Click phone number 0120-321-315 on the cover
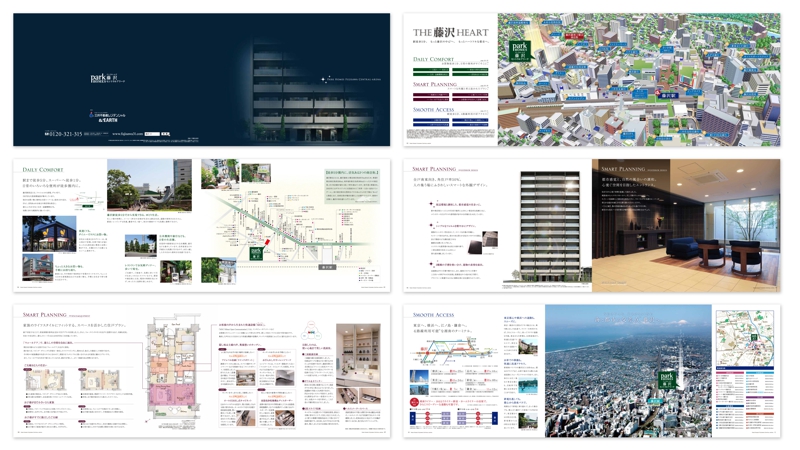The height and width of the screenshot is (450, 800). click(64, 134)
